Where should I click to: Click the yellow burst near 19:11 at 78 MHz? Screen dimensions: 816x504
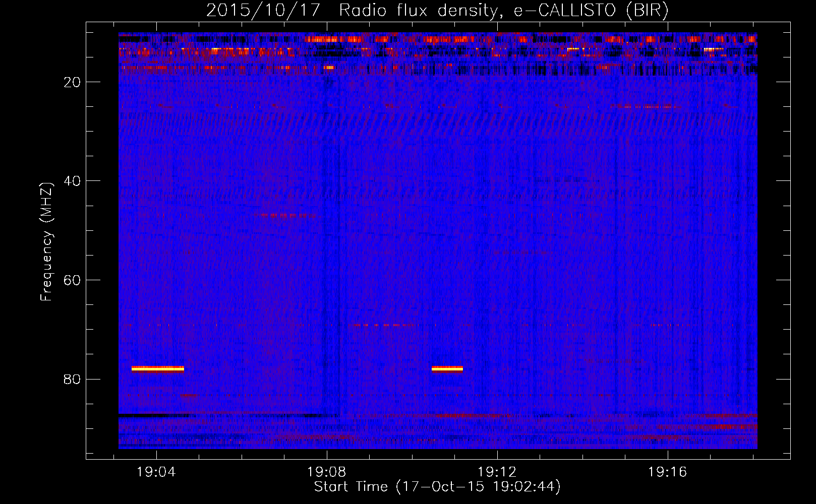click(x=447, y=369)
